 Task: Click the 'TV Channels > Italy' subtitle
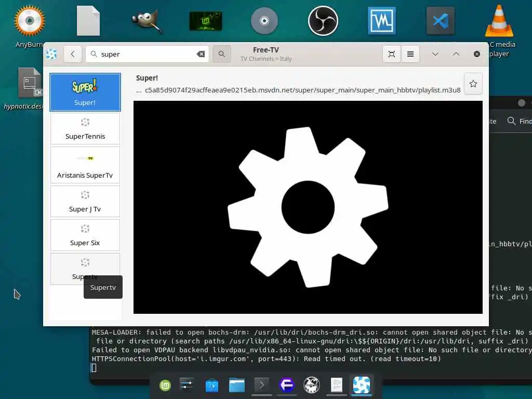[266, 59]
